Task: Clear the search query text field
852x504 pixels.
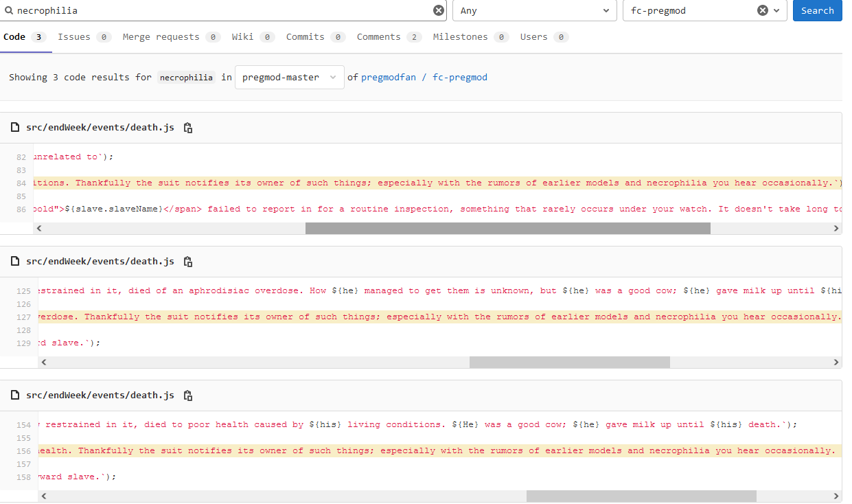Action: 439,10
